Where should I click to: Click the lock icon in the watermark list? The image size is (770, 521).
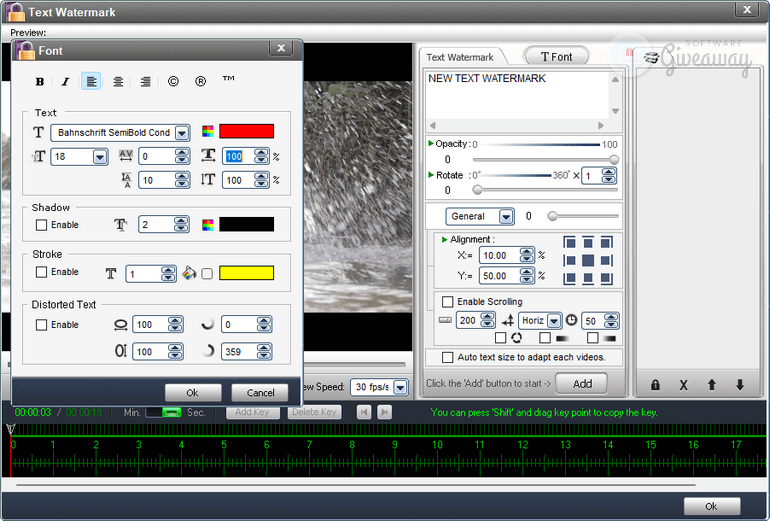click(655, 385)
